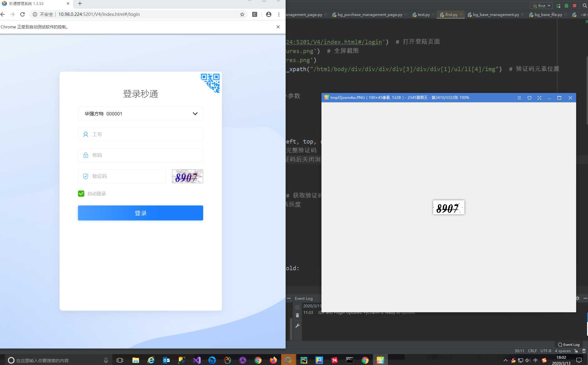Focus the 工号 employee ID field
Image resolution: width=588 pixels, height=365 pixels.
[140, 134]
